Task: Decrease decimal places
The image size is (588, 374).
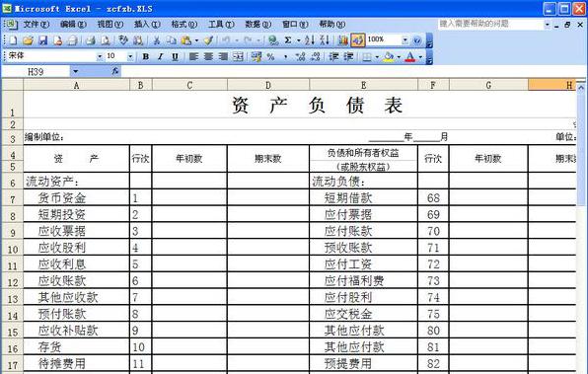Action: 316,56
